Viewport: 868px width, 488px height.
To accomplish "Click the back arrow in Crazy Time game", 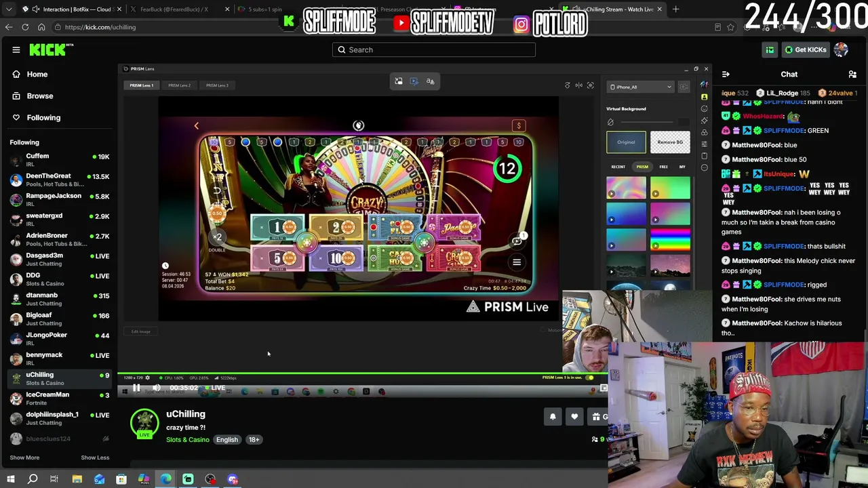I will click(x=197, y=125).
